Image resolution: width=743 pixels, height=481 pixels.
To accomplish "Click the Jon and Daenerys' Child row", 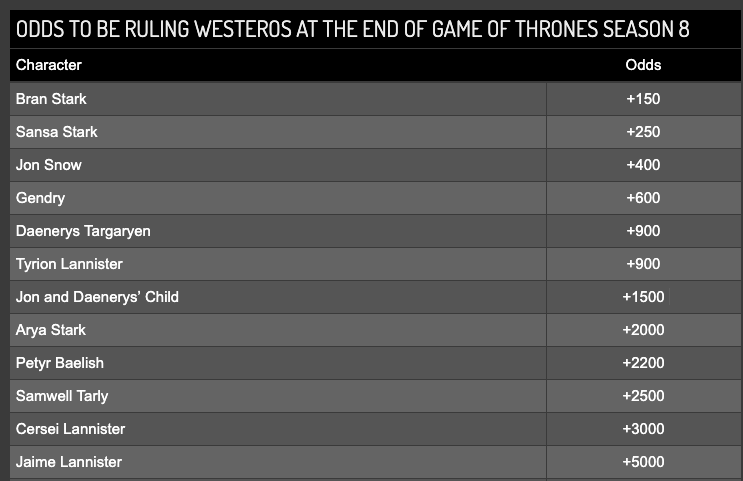I will click(x=97, y=297).
